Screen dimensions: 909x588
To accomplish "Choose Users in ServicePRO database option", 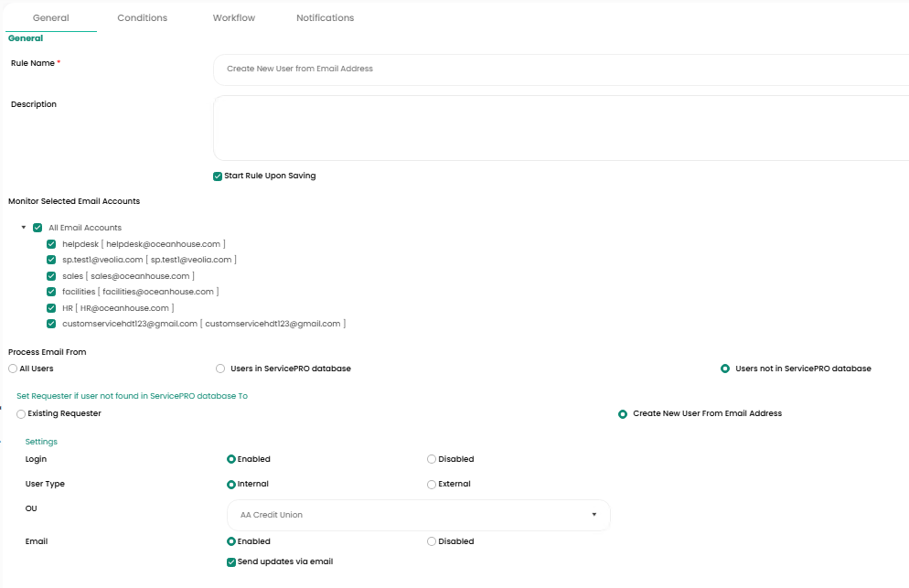I will [x=220, y=369].
